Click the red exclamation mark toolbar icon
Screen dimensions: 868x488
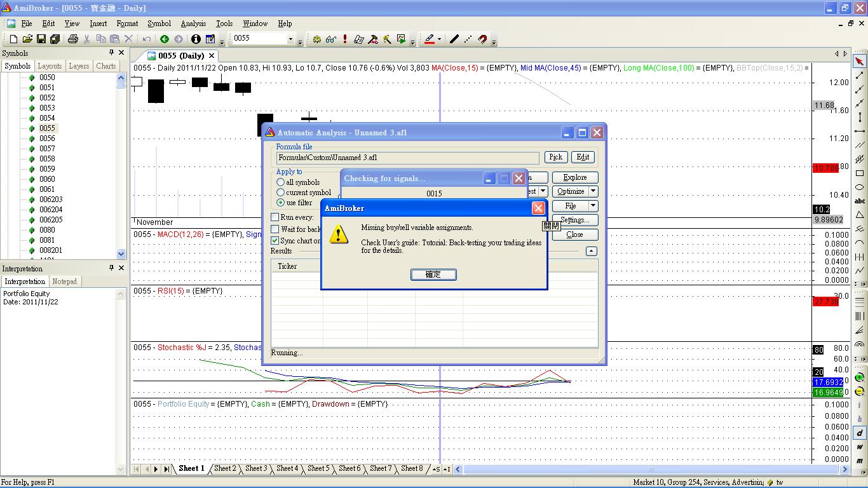coord(344,39)
